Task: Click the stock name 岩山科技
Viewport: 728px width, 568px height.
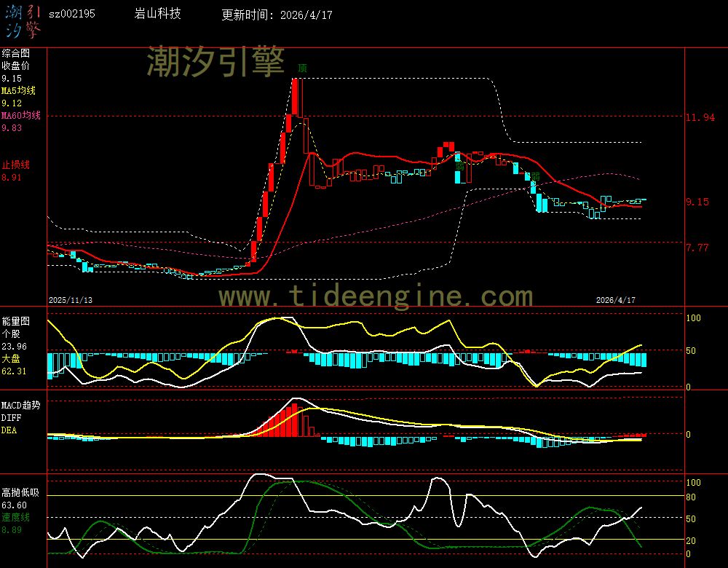Action: (x=158, y=15)
